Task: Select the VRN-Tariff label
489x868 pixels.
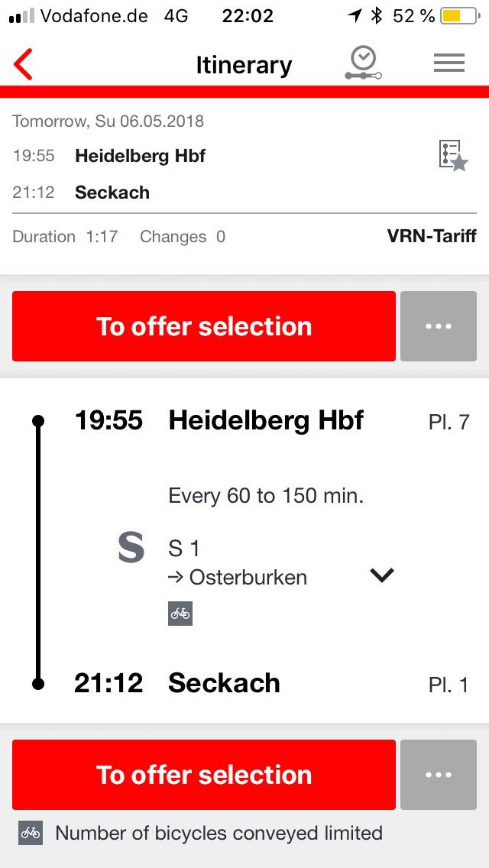Action: click(x=432, y=236)
